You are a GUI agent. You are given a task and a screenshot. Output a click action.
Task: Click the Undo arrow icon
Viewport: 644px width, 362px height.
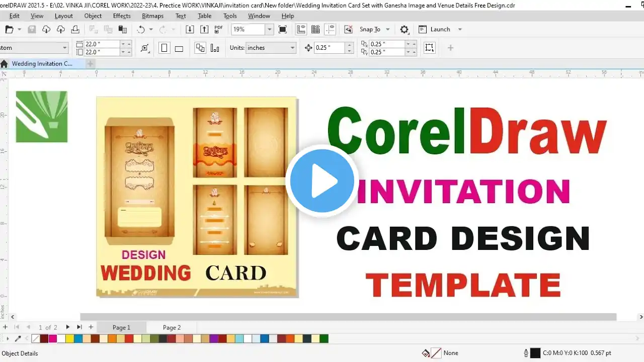click(141, 30)
